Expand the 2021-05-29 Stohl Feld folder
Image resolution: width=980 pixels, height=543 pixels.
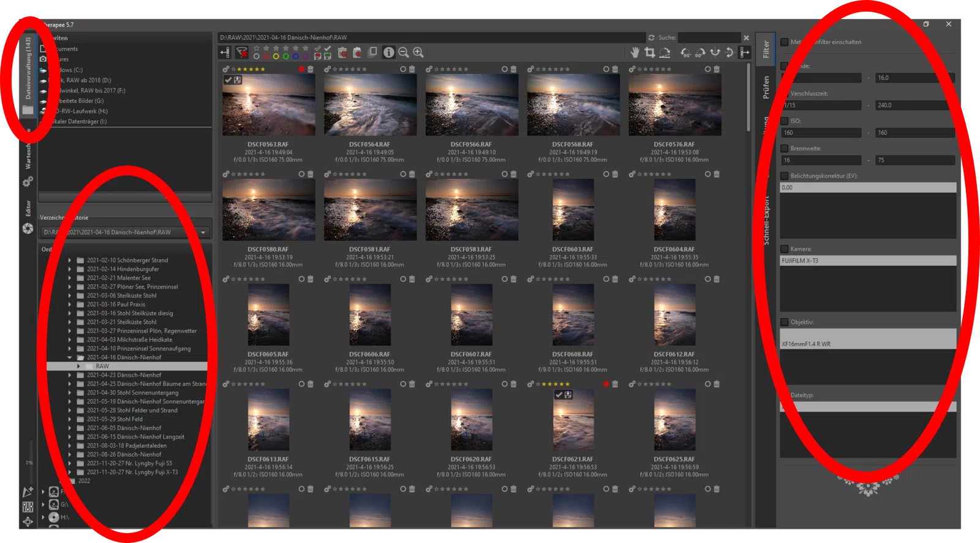pos(69,419)
